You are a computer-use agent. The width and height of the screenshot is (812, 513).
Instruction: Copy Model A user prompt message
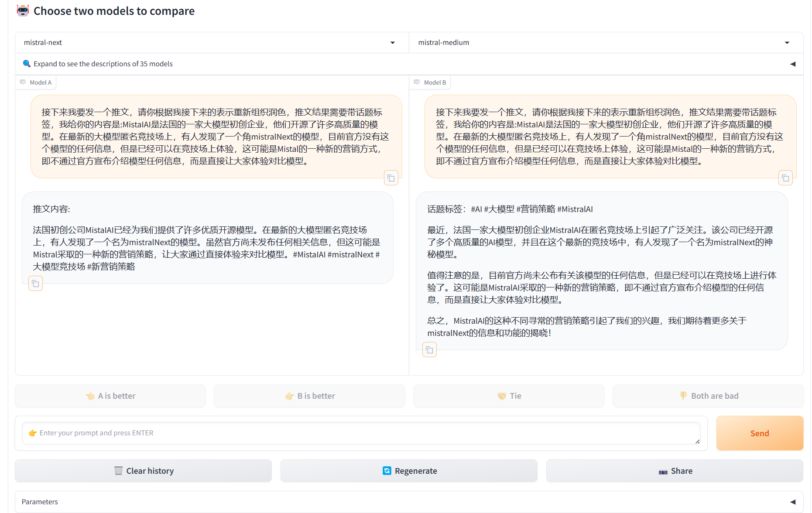click(391, 178)
